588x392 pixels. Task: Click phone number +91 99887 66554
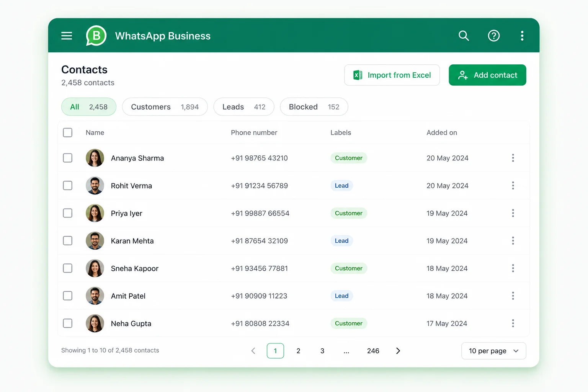pos(260,213)
